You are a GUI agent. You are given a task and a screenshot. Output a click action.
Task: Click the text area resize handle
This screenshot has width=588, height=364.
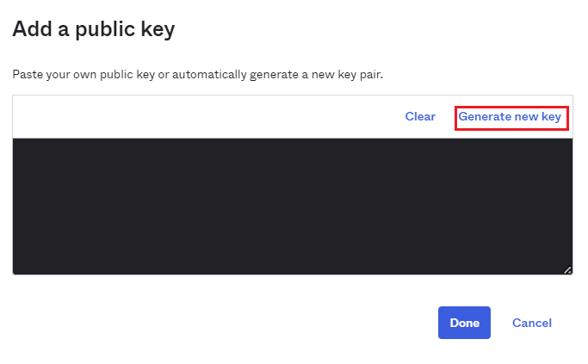click(566, 269)
